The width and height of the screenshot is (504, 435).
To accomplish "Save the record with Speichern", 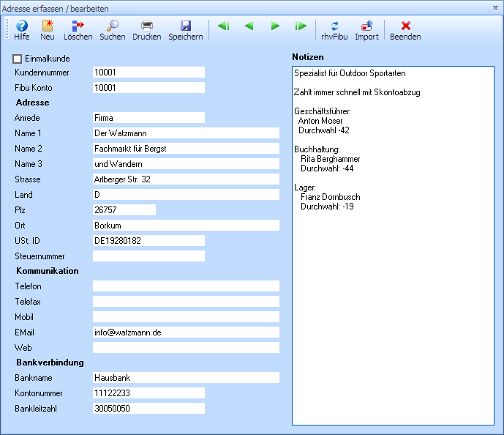I will [x=185, y=29].
